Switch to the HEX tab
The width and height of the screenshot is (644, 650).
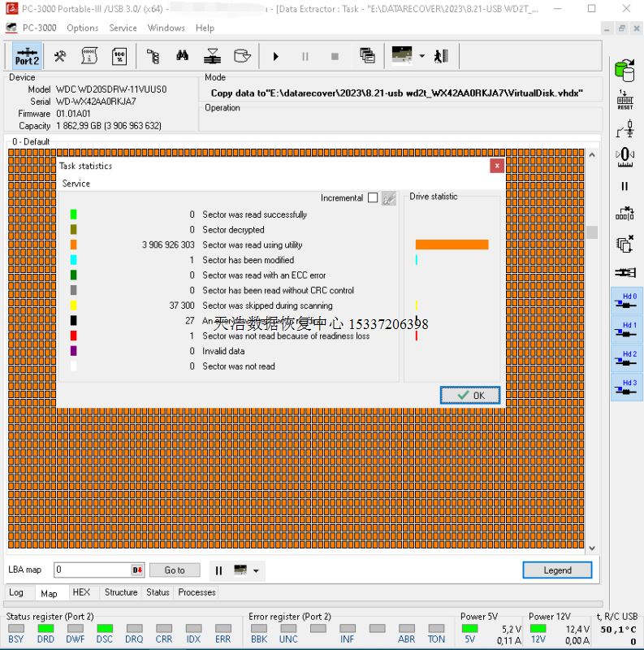click(81, 592)
